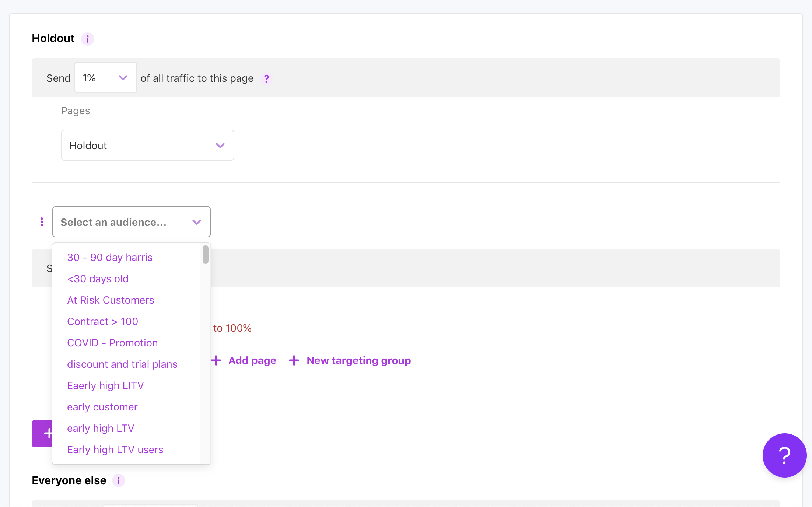
Task: Pick the COVID - Promotion audience
Action: 112,343
